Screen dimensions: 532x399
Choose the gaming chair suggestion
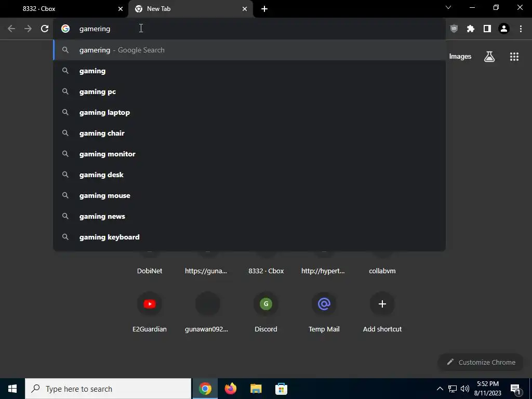[249, 133]
